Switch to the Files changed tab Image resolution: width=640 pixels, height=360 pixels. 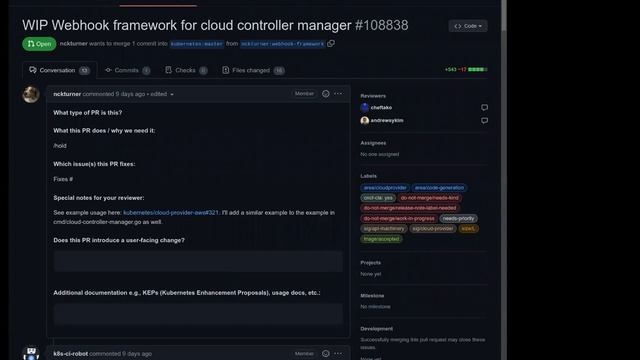point(253,70)
